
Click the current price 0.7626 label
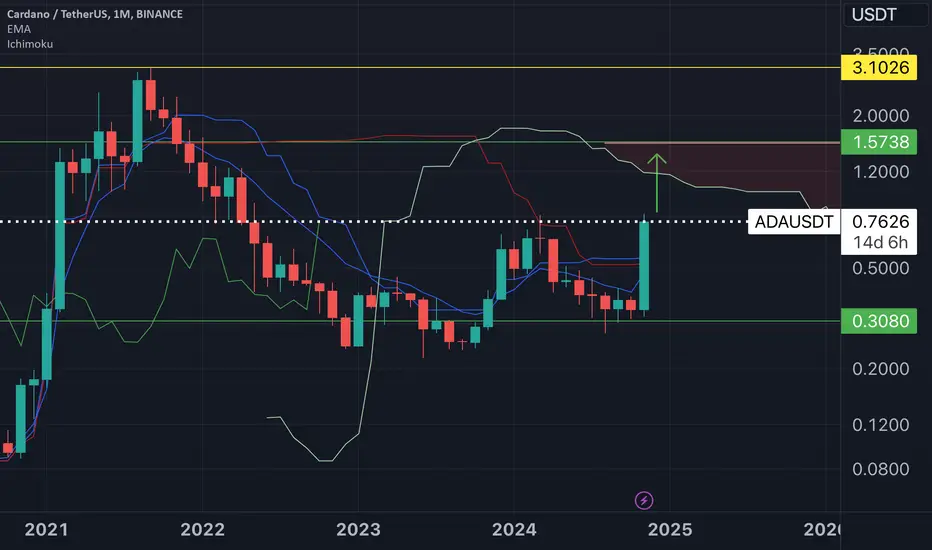(x=880, y=221)
